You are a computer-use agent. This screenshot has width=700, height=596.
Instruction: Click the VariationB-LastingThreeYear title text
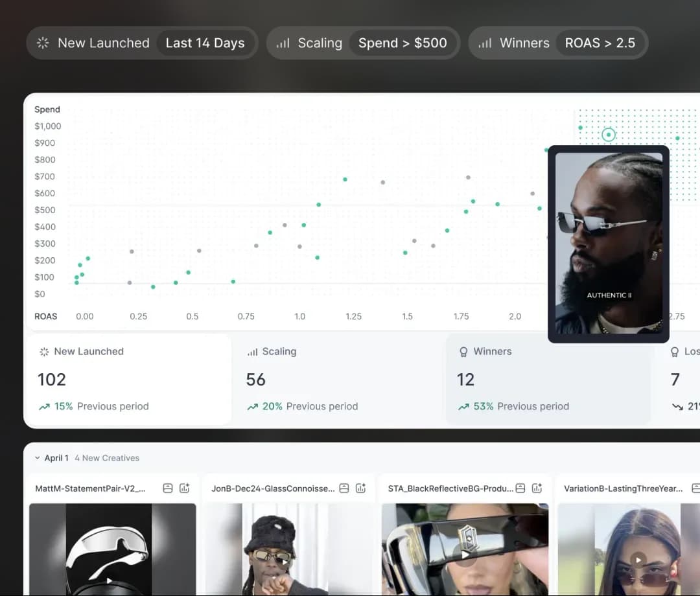click(x=624, y=488)
